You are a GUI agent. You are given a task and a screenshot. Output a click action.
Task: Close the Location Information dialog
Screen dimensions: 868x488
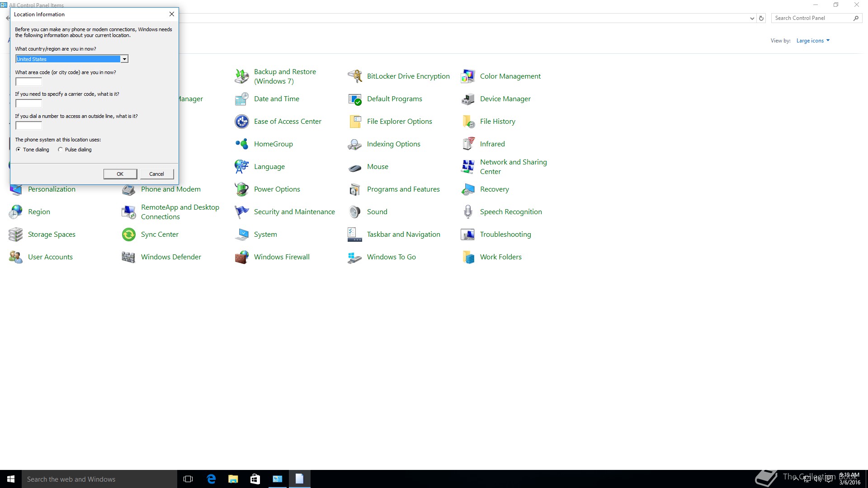pos(172,14)
